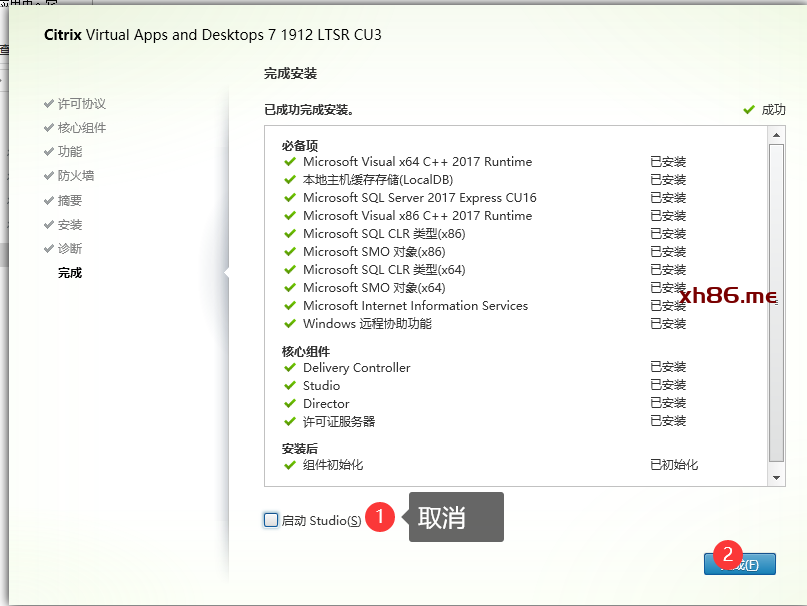This screenshot has width=807, height=606.
Task: Enable the 启动 Studio(S) checkbox
Action: (x=271, y=520)
